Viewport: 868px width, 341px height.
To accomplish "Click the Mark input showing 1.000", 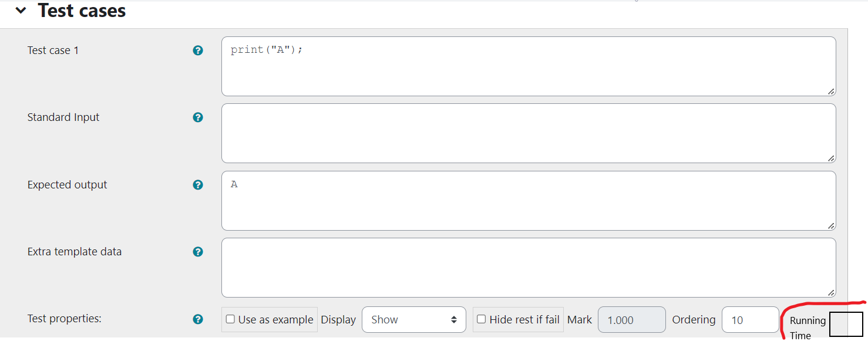I will 632,319.
